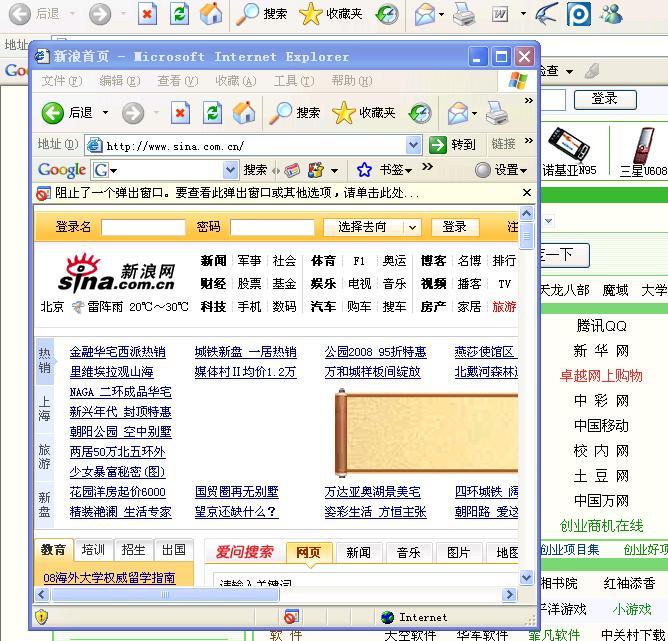Click Messenger people icon in background browser
Image resolution: width=668 pixels, height=641 pixels.
tap(611, 14)
